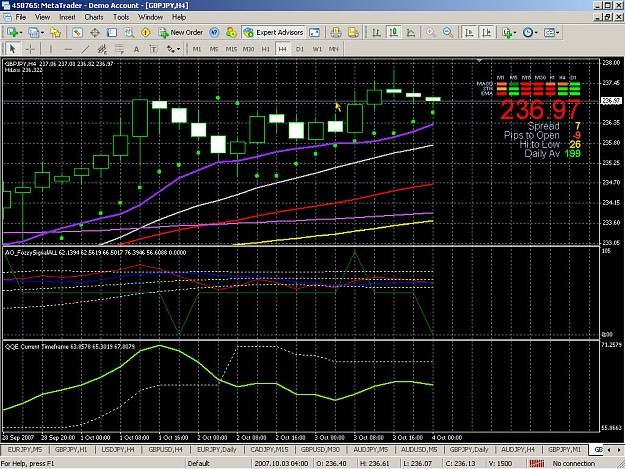The width and height of the screenshot is (625, 469).
Task: Click the two-people accounts icon
Action: (x=231, y=33)
